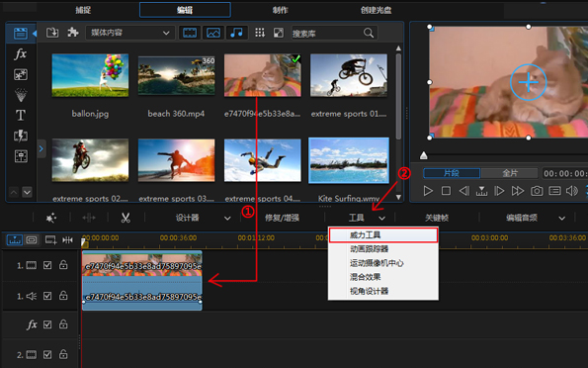This screenshot has height=368, width=588.
Task: Open the PiP objects room icon
Action: [20, 75]
